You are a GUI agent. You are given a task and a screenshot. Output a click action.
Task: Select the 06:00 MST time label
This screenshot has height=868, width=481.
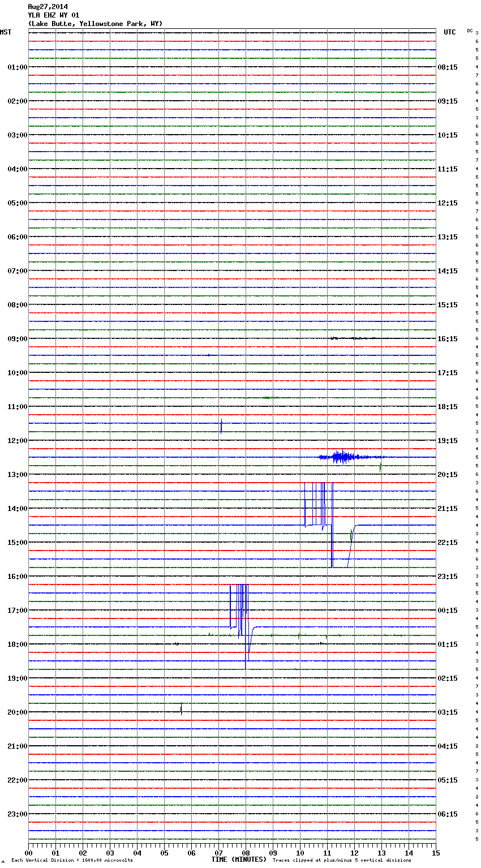[18, 237]
